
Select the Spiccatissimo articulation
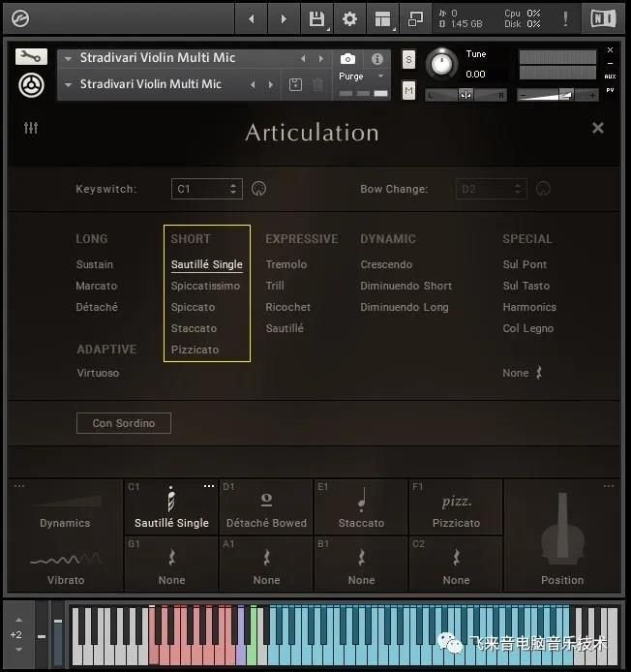pos(205,286)
